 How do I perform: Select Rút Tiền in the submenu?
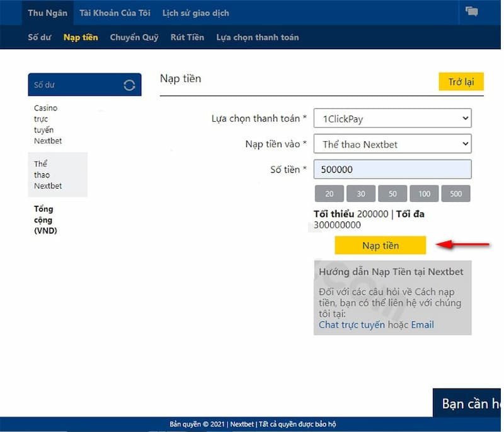coord(187,37)
